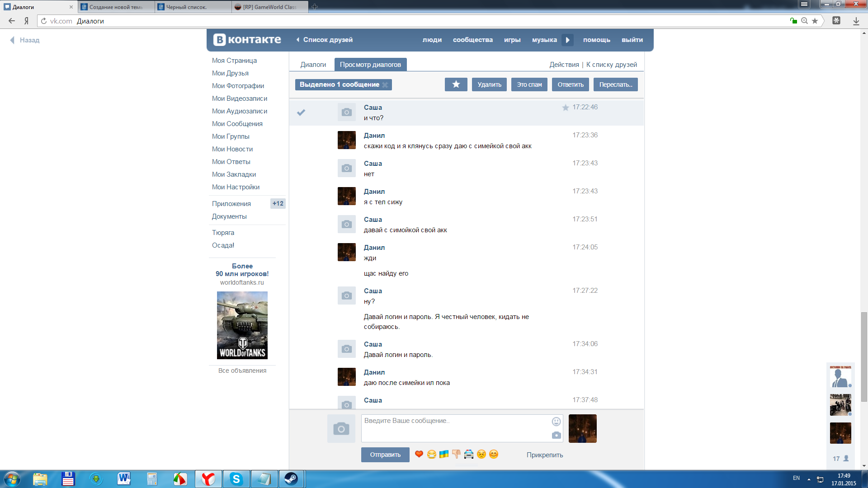Open Steam from the taskbar

coord(291,479)
